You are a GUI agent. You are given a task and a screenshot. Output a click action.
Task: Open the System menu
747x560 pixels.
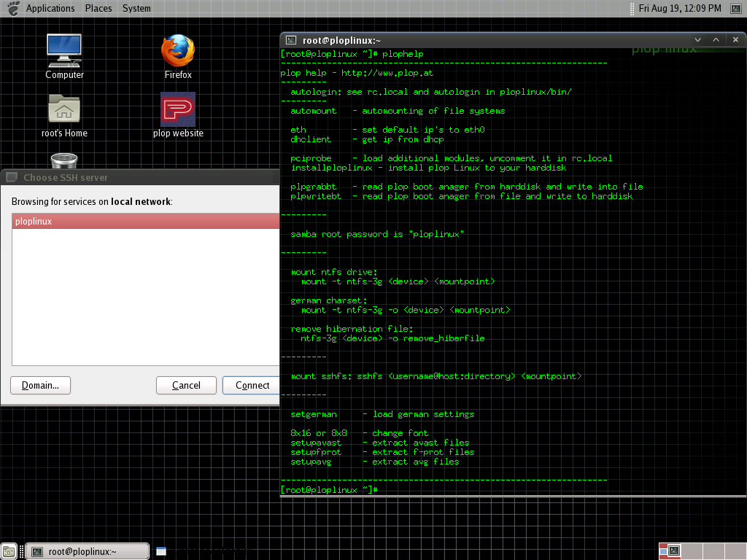point(136,8)
